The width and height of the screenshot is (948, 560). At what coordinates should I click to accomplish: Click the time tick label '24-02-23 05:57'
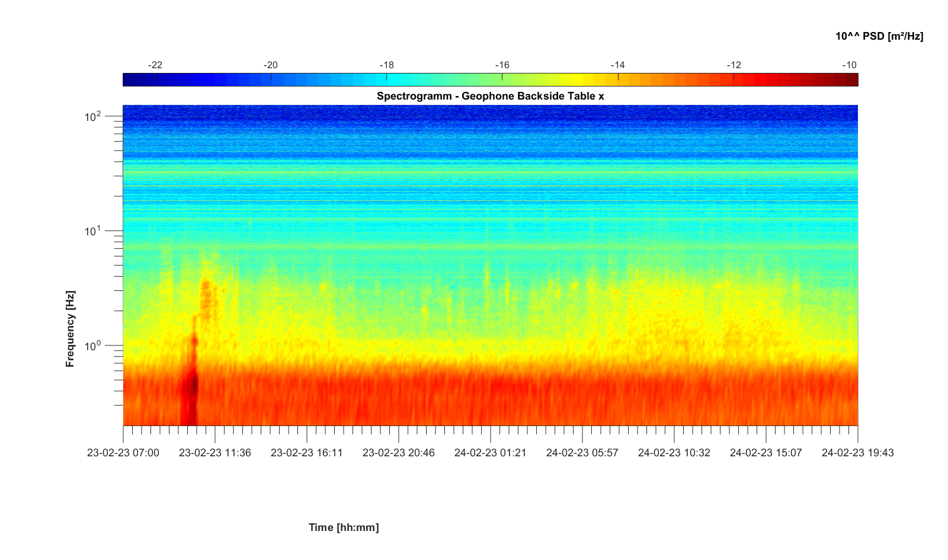[x=582, y=453]
